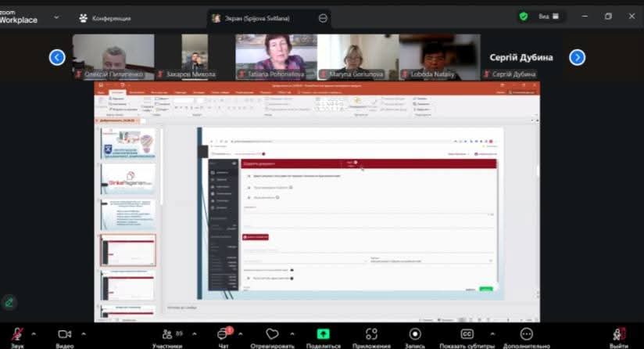
Task: Open Дополнительно more options icon
Action: 527,334
